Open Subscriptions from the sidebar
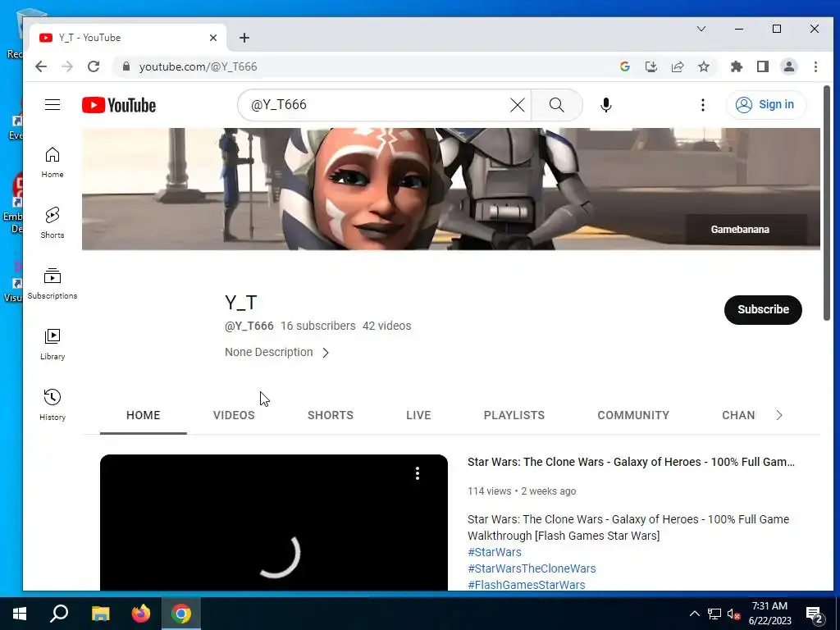Screen dimensions: 840x630 (x=52, y=283)
